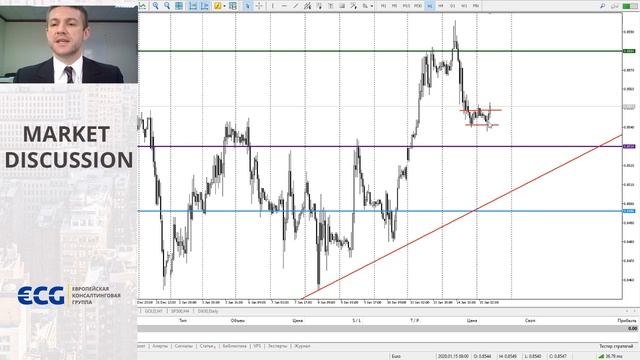Screen dimensions: 640x360
Task: Sort trades by S / L column
Action: (356, 320)
